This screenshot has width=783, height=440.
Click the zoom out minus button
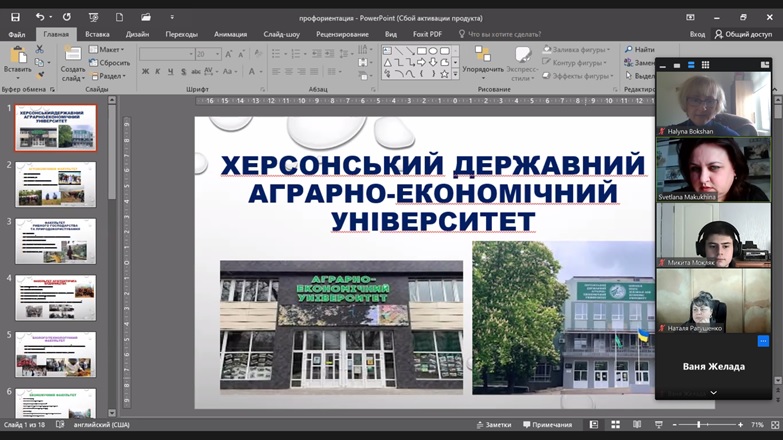[675, 425]
